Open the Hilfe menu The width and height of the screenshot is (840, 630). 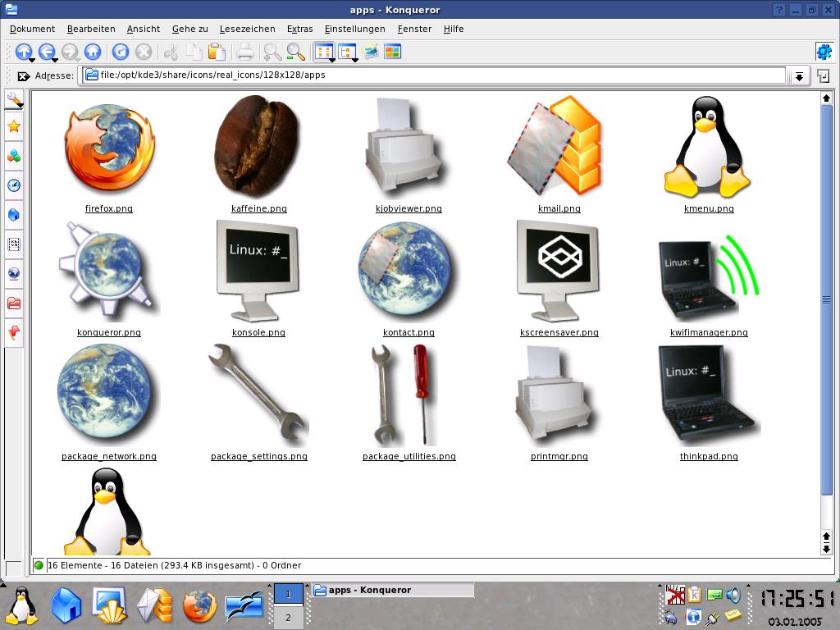pyautogui.click(x=453, y=29)
